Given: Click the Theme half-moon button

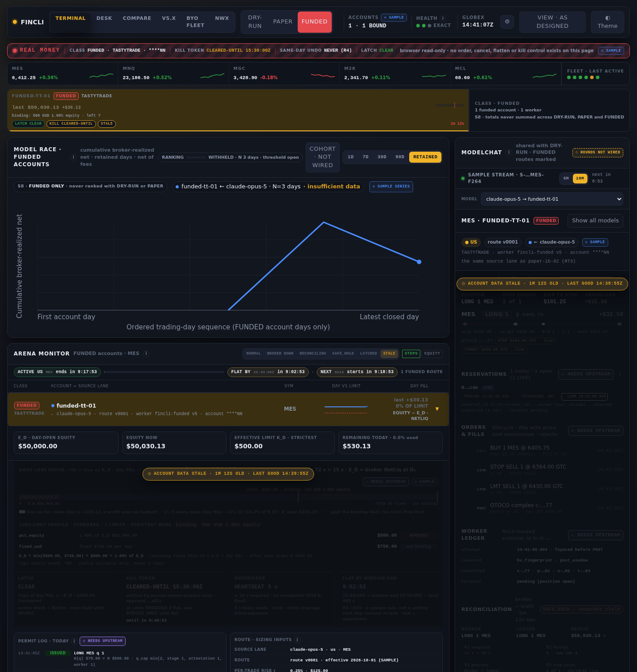Looking at the screenshot, I should (x=607, y=22).
